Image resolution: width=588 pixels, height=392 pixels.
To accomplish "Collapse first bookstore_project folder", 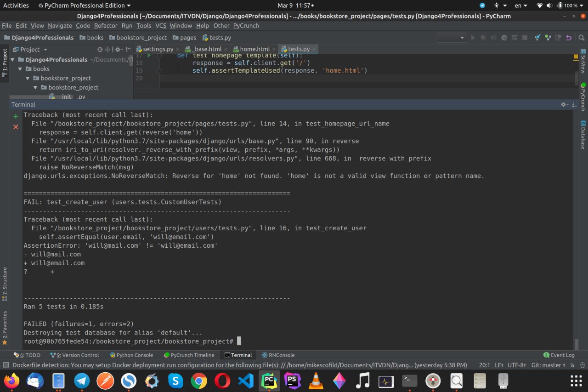I will click(28, 78).
